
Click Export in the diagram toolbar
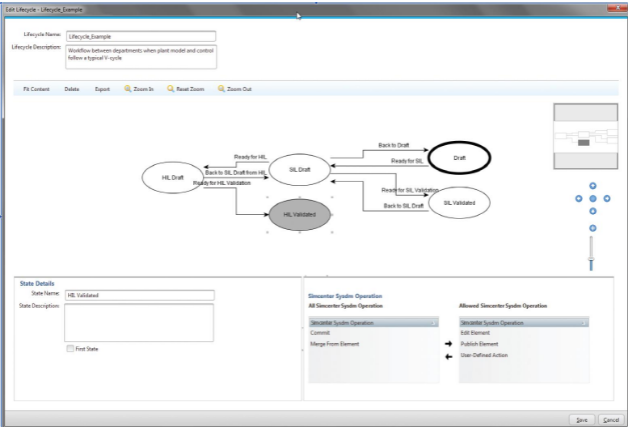[102, 89]
